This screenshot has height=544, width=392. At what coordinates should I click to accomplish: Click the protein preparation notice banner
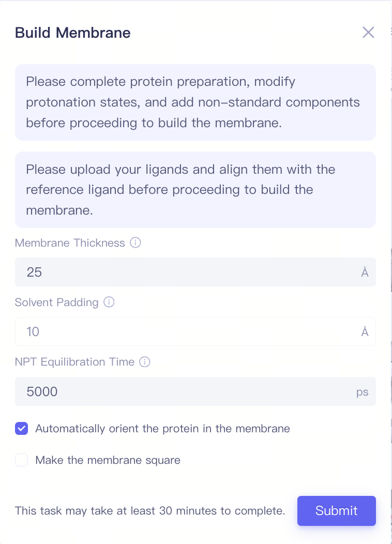click(x=196, y=102)
